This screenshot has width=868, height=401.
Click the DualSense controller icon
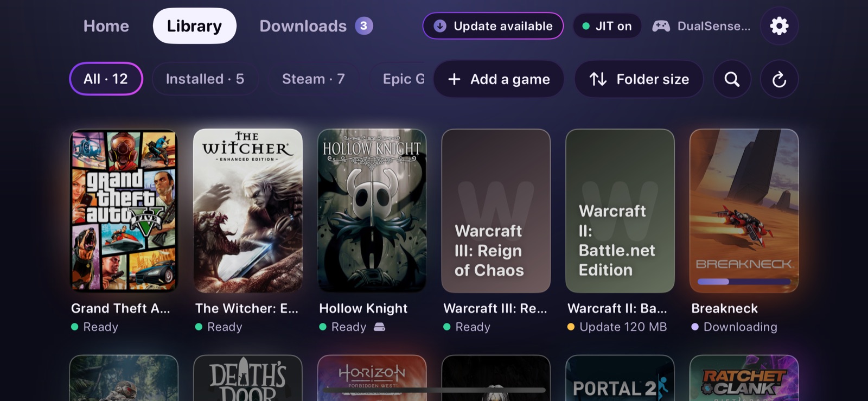tap(661, 26)
